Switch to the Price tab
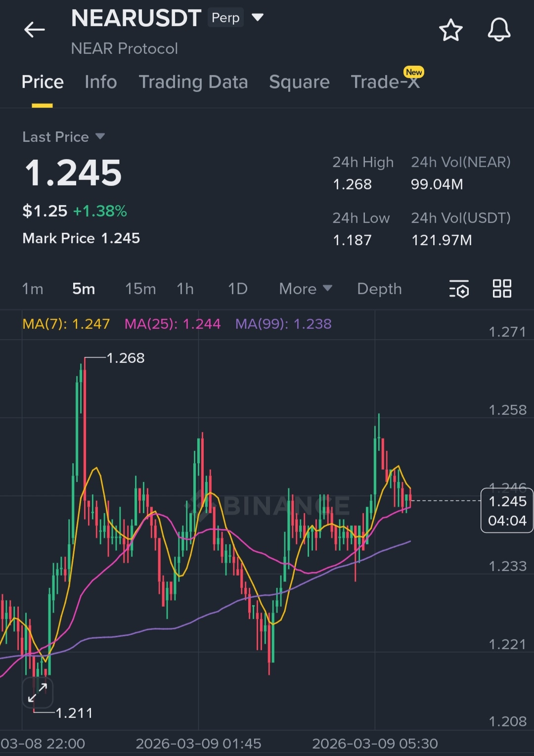 point(43,82)
